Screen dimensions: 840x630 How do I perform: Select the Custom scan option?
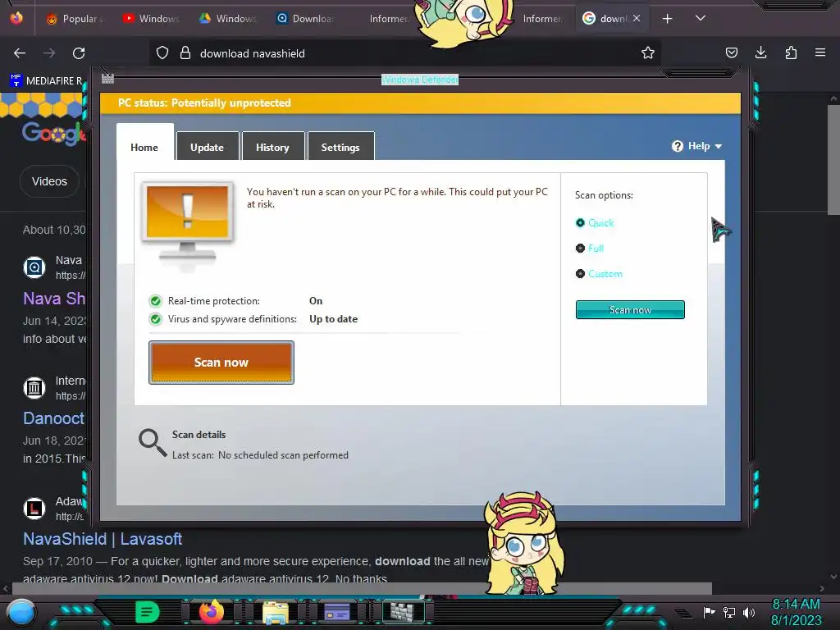coord(599,274)
